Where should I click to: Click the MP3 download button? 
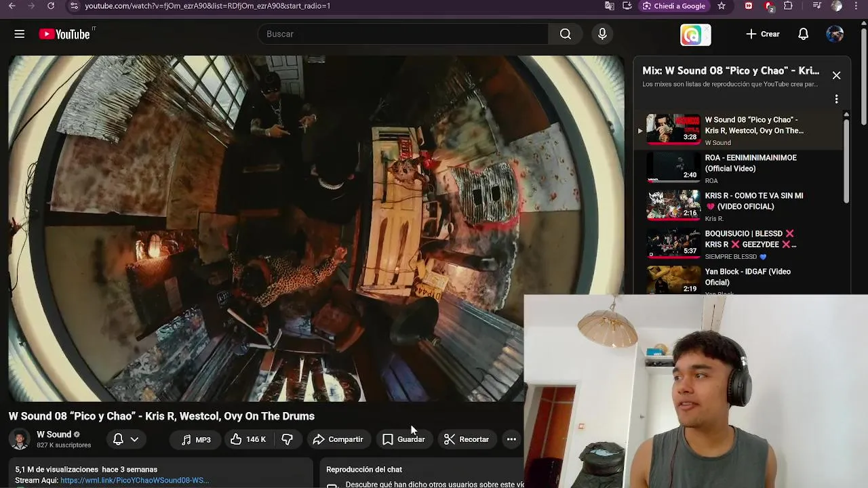coord(196,439)
